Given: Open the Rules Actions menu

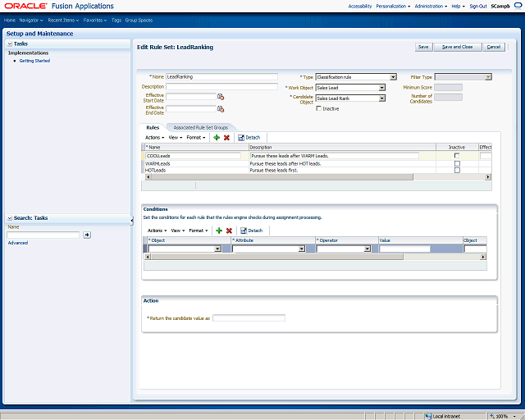Looking at the screenshot, I should pyautogui.click(x=154, y=138).
